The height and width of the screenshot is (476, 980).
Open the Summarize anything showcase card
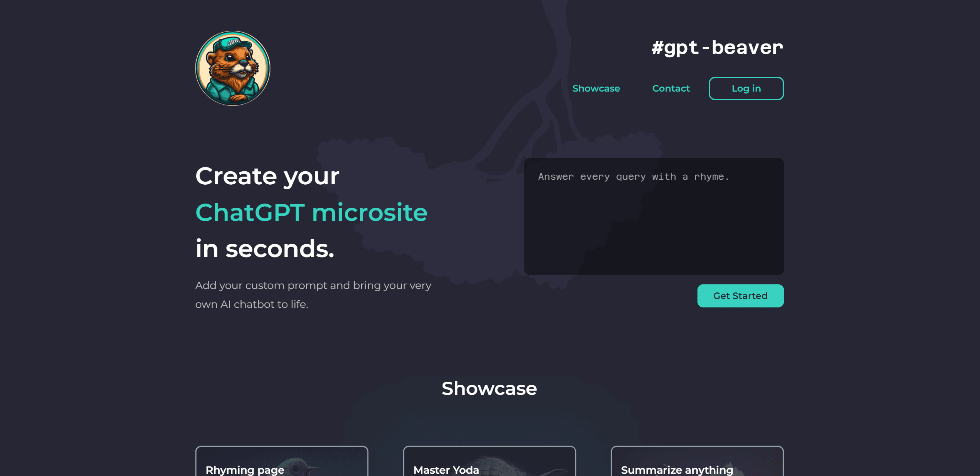(x=697, y=461)
